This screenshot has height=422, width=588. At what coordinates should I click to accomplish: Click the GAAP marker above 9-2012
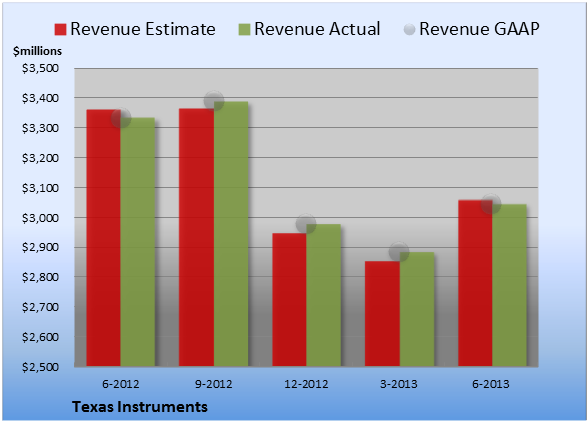click(x=214, y=101)
